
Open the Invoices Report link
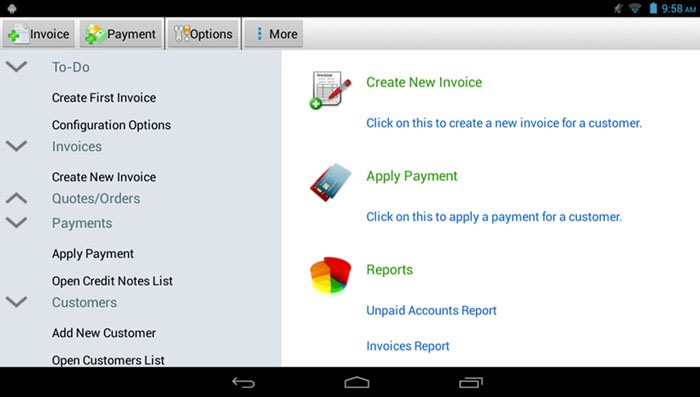(x=408, y=346)
